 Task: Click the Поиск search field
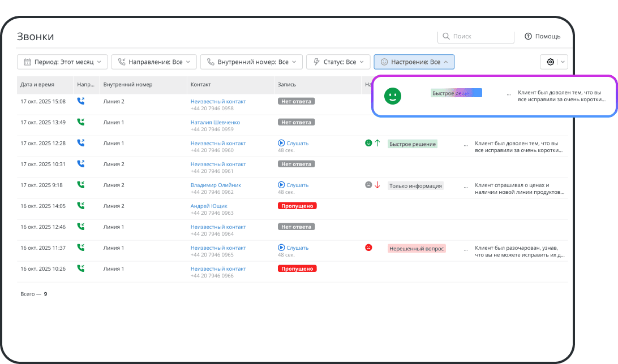(480, 36)
